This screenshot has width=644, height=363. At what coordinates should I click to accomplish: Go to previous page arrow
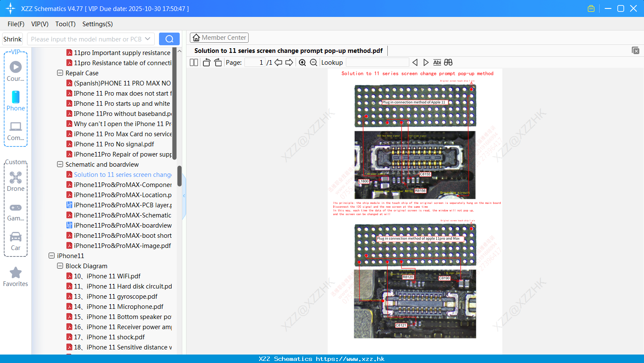click(x=278, y=63)
